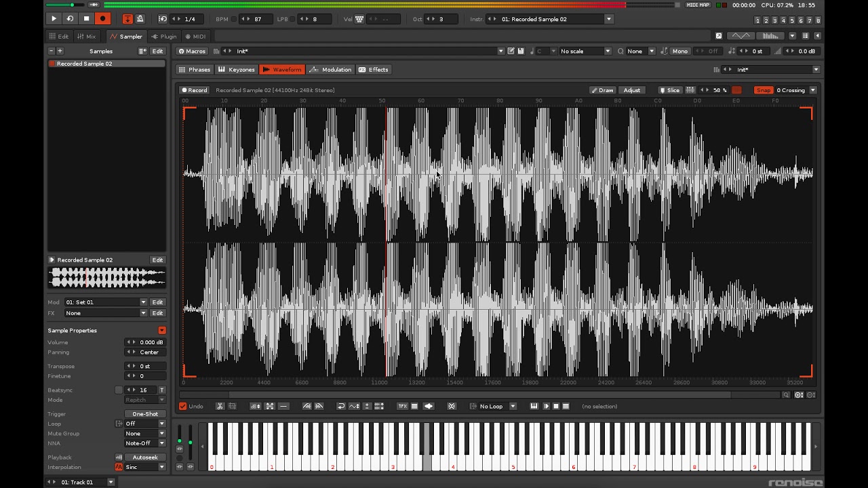Screen dimensions: 868x488
Task: Click the TFX process effects button
Action: (402, 406)
